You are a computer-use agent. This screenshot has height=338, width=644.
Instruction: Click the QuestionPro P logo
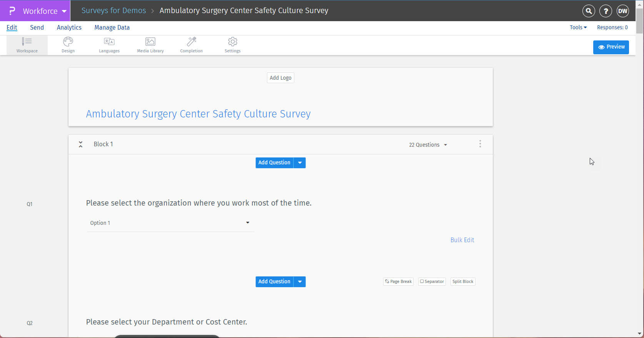click(x=12, y=11)
